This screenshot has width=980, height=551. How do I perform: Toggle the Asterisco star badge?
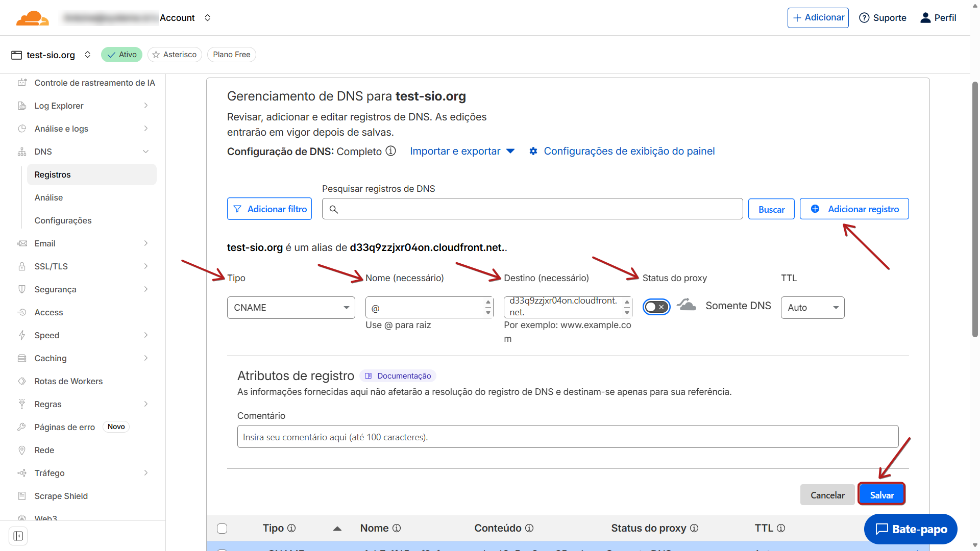point(175,55)
